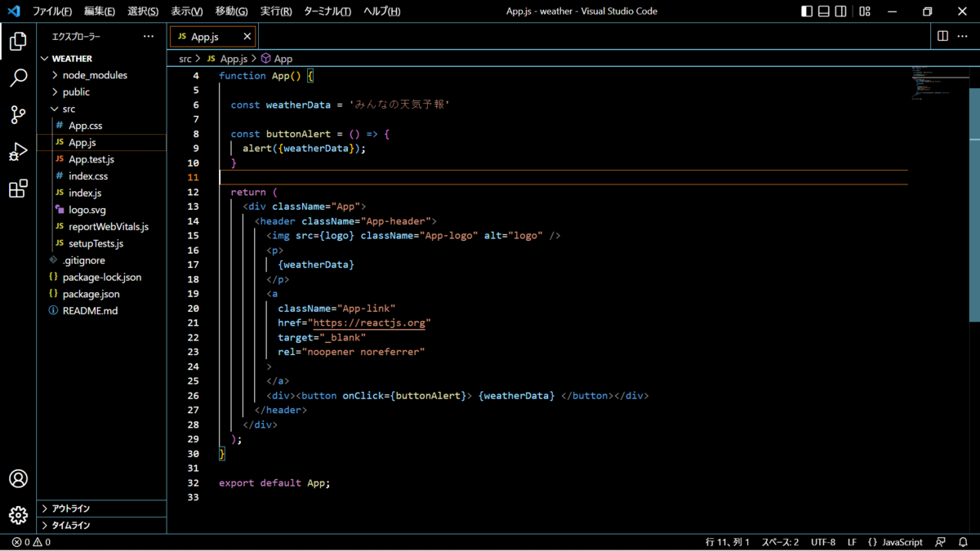Open the Source Control view icon
This screenshot has height=551, width=980.
(18, 115)
